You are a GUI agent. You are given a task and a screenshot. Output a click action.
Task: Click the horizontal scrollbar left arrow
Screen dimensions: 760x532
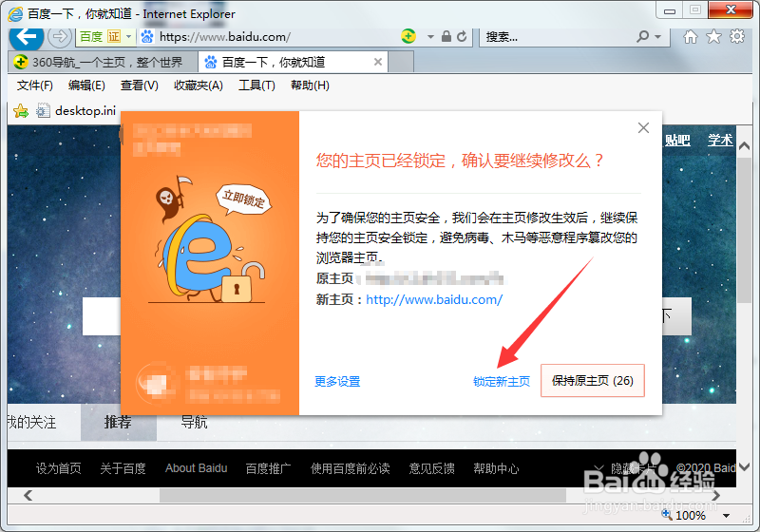click(x=28, y=495)
